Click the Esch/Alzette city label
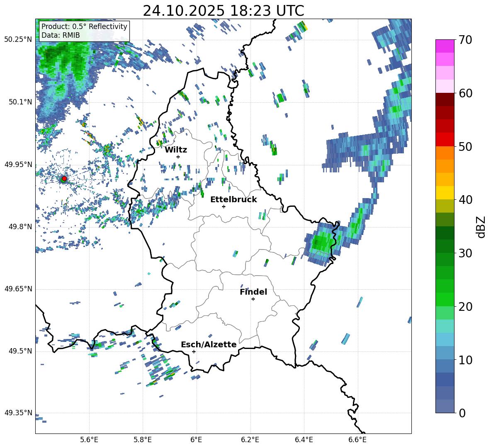 [x=209, y=344]
